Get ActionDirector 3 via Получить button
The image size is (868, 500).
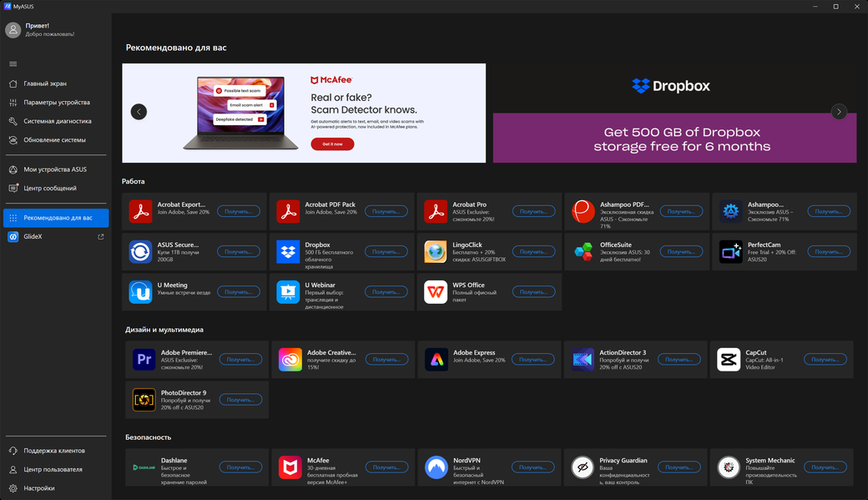679,360
